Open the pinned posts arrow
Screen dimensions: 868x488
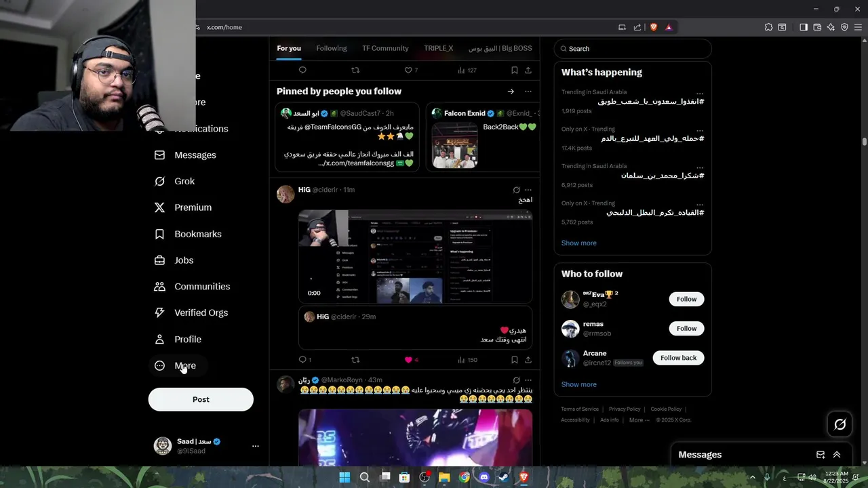511,91
